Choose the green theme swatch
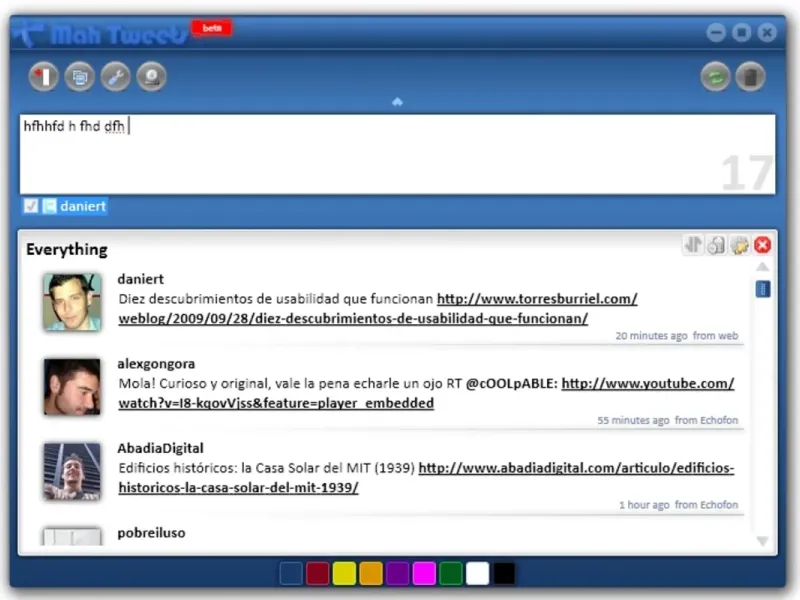The height and width of the screenshot is (600, 800). tap(451, 573)
